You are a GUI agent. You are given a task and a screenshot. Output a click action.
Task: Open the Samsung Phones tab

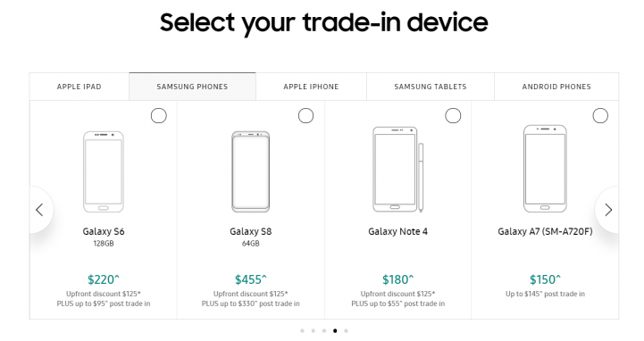coord(192,87)
